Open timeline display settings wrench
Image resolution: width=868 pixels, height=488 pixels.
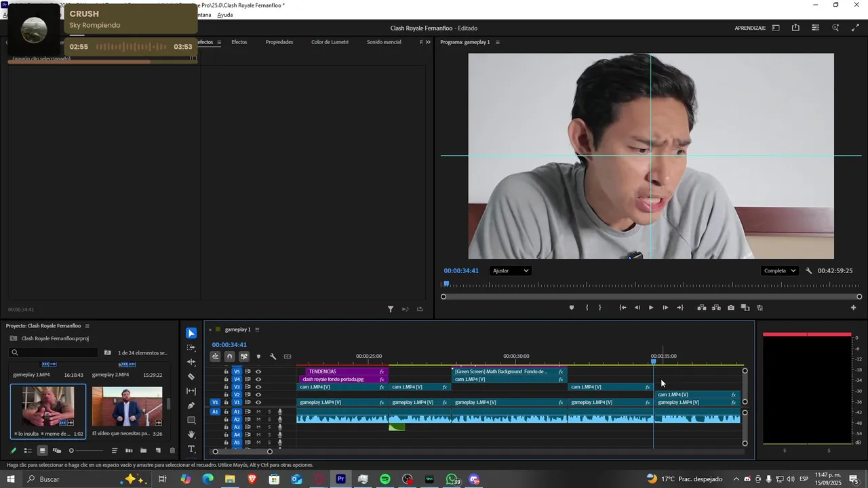273,357
